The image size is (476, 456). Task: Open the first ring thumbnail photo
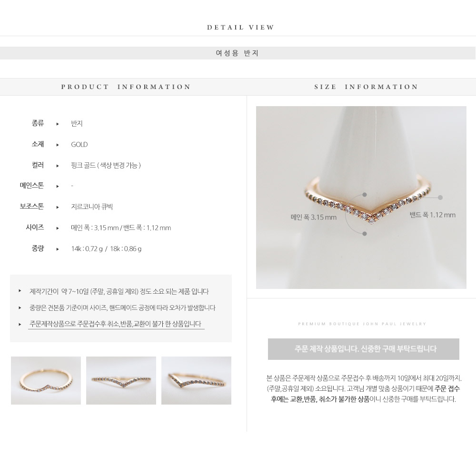[x=46, y=380]
